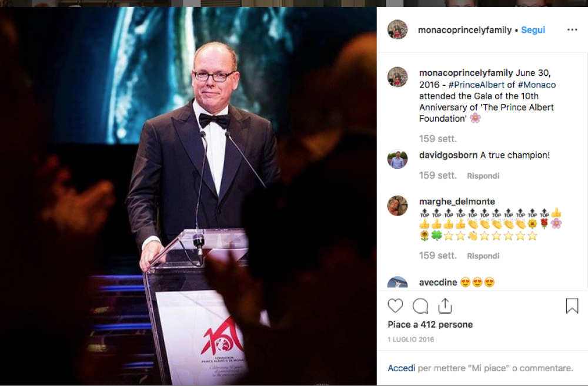588x386 pixels.
Task: View avecdine's avatar thumbnail
Action: click(x=397, y=282)
